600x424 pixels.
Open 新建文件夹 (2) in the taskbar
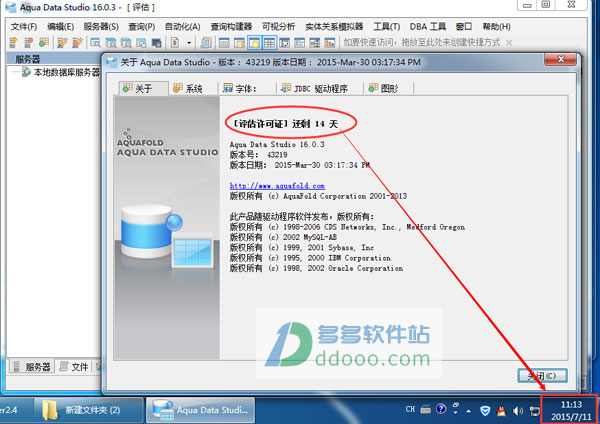tap(90, 410)
